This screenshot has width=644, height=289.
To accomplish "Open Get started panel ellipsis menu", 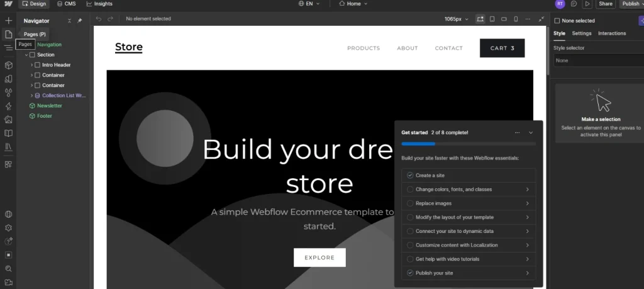I will click(x=517, y=132).
